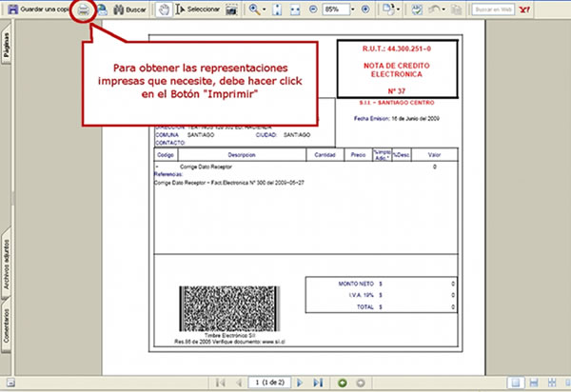Click the fit width icon
The height and width of the screenshot is (392, 571).
click(x=295, y=10)
